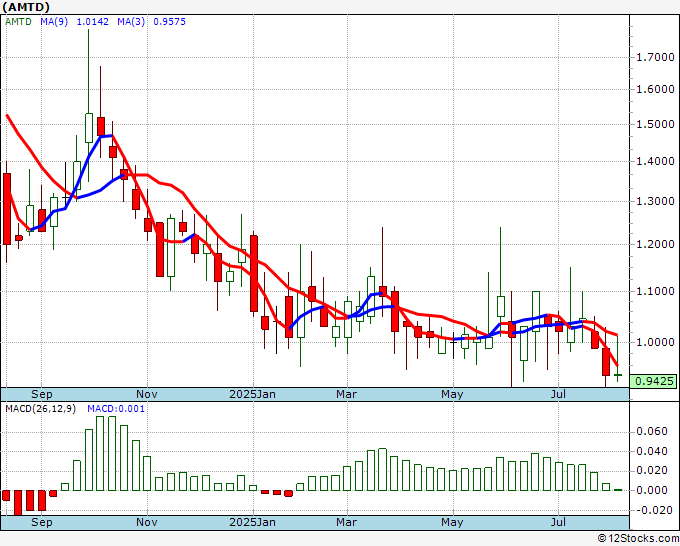
Task: Click the 0.9425 current price tag
Action: (654, 381)
